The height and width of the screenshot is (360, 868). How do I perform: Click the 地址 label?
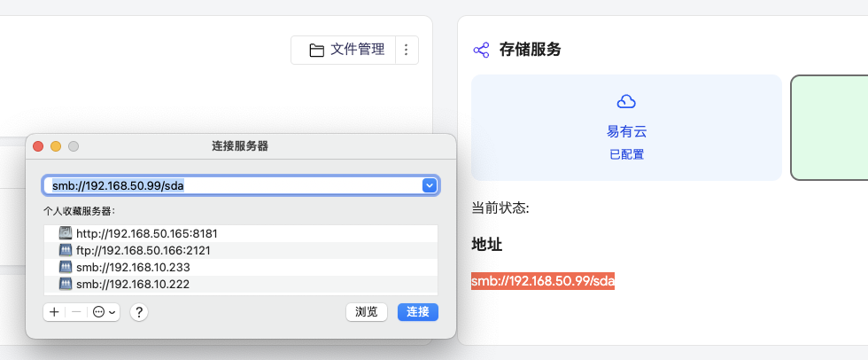coord(486,245)
